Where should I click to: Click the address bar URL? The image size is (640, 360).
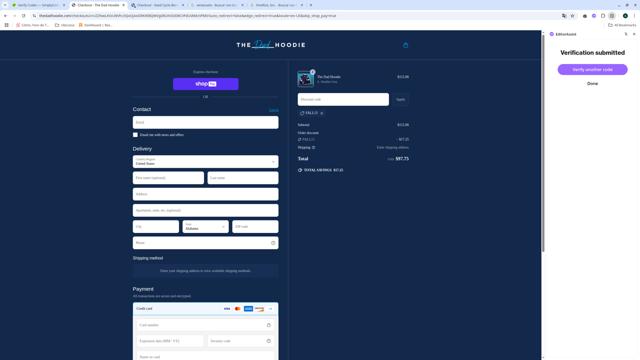(188, 16)
